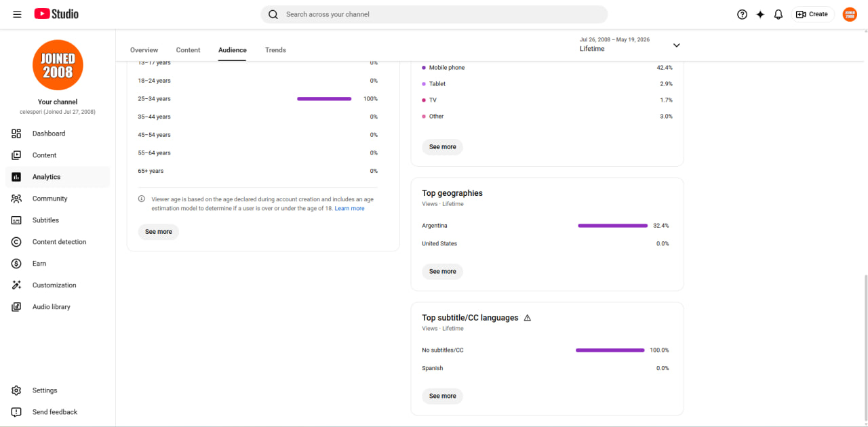Click the Content sidebar icon
Screen dimensions: 868x427
tap(17, 155)
